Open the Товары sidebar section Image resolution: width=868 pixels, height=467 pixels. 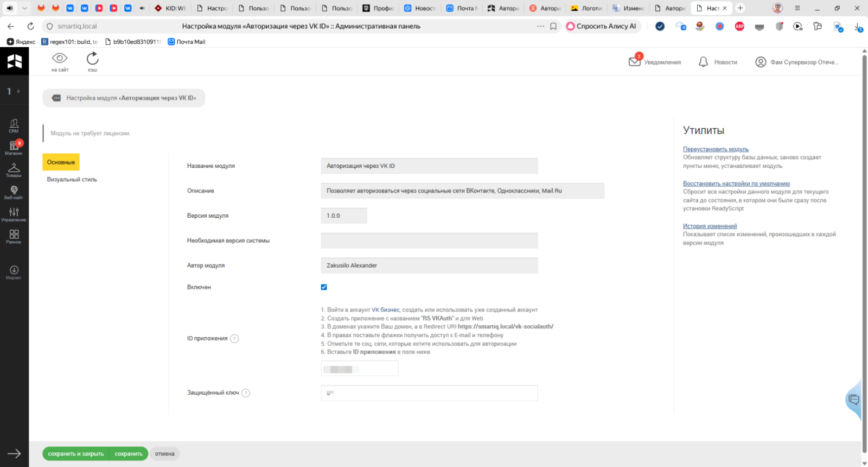(x=14, y=170)
